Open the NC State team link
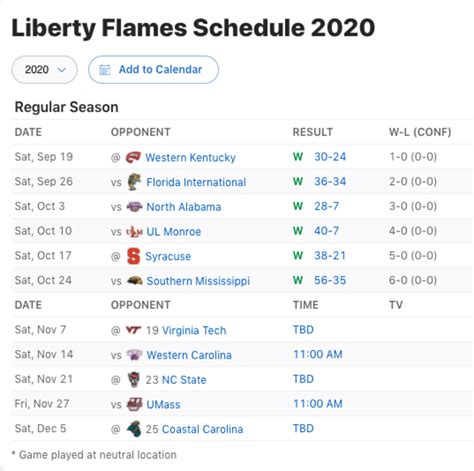The image size is (474, 471). tap(184, 379)
